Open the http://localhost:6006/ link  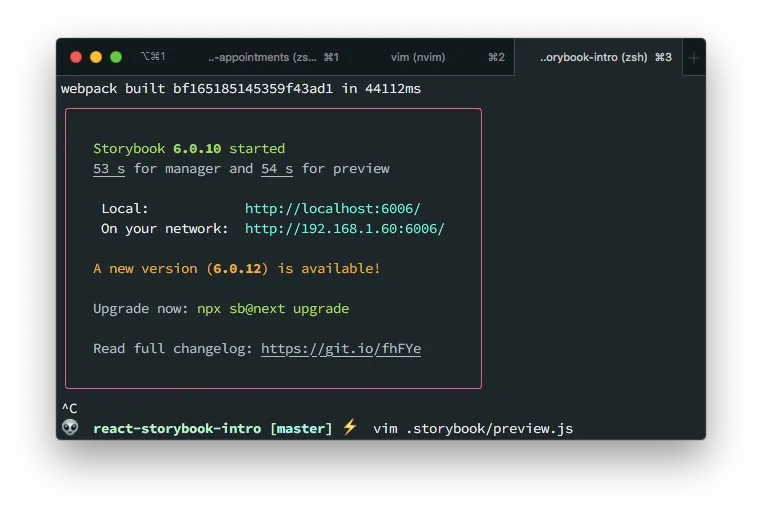pyautogui.click(x=332, y=209)
